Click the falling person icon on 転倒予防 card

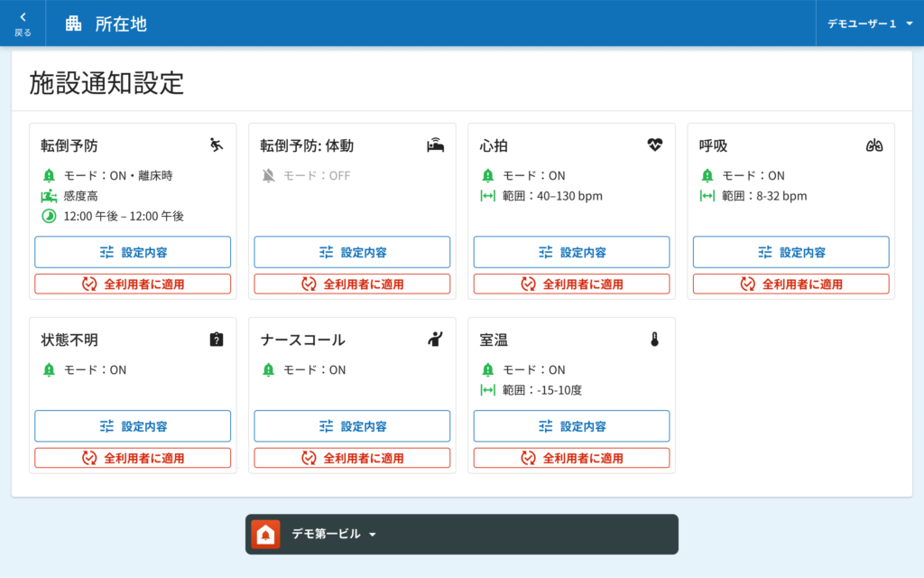click(x=216, y=144)
